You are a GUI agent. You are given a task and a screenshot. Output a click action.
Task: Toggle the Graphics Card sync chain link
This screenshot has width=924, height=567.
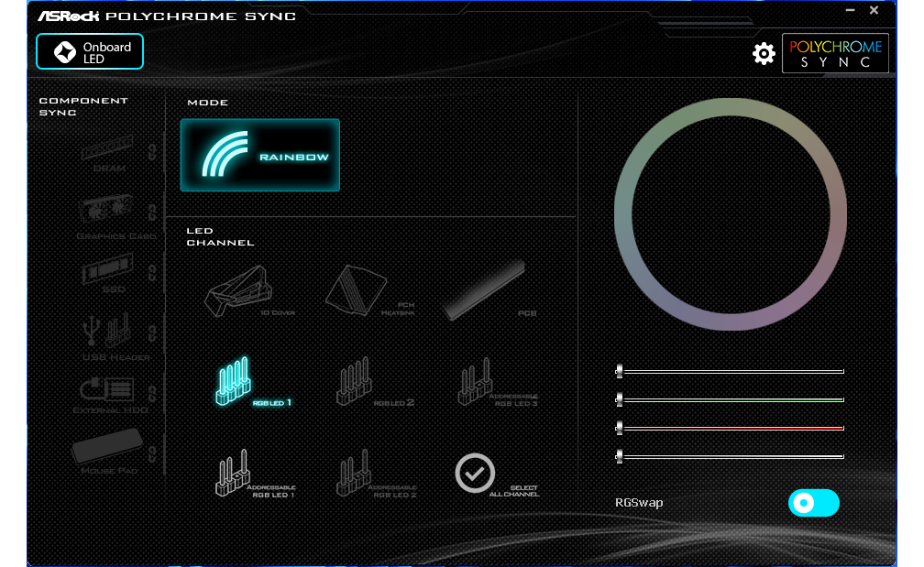click(152, 213)
